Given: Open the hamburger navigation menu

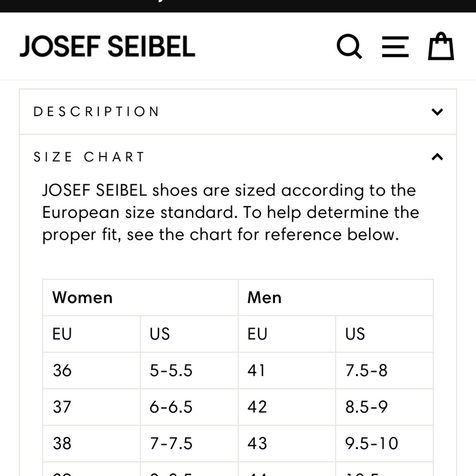Looking at the screenshot, I should point(395,46).
